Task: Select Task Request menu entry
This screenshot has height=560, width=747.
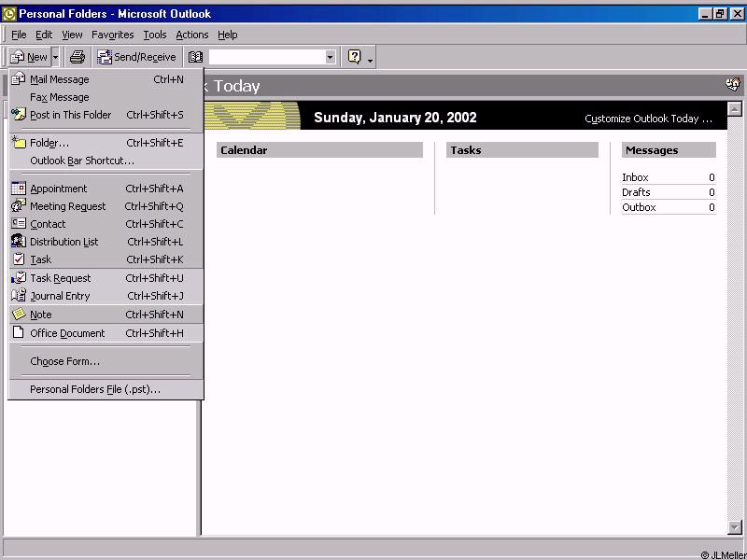Action: tap(60, 278)
